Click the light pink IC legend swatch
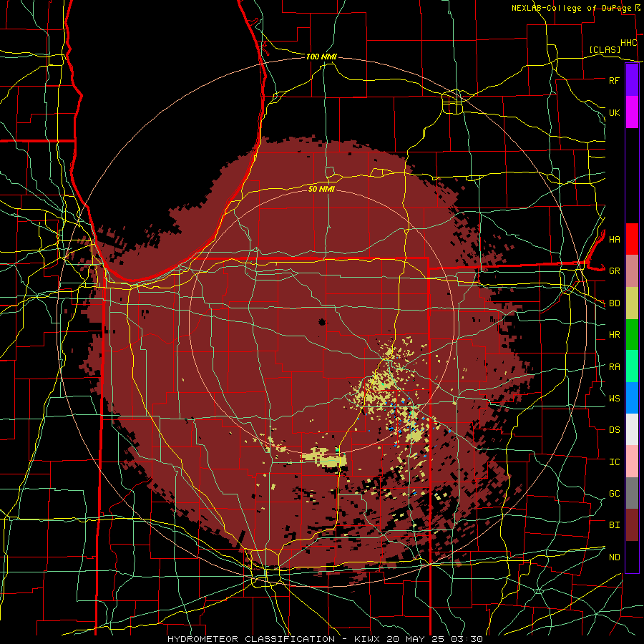644x644 pixels. pos(632,462)
